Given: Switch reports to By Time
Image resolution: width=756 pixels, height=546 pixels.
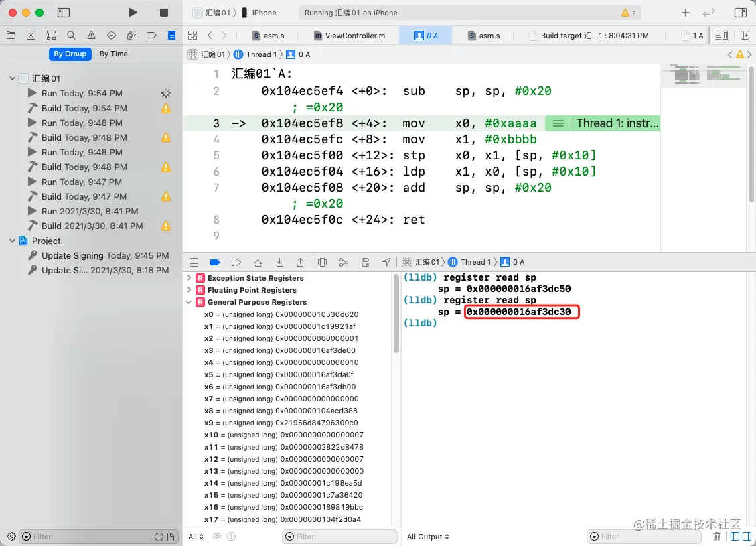Looking at the screenshot, I should click(114, 54).
